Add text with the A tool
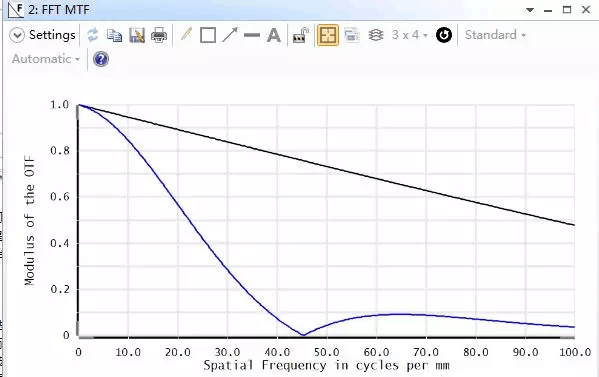Viewport: 599px width, 377px height. [x=274, y=35]
